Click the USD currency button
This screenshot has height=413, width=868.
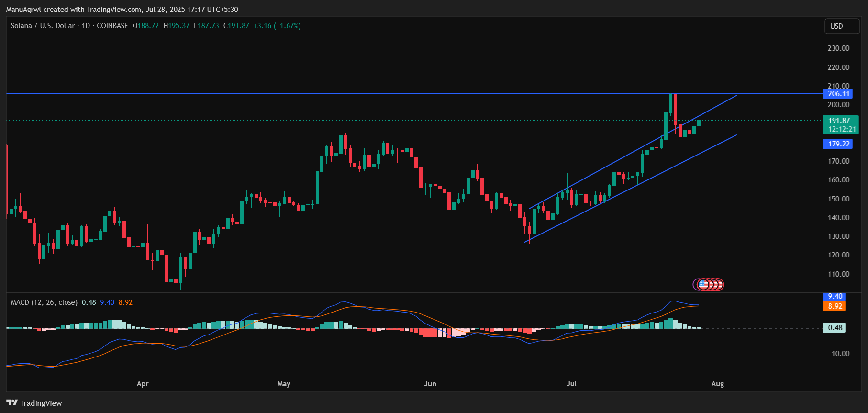pos(842,26)
